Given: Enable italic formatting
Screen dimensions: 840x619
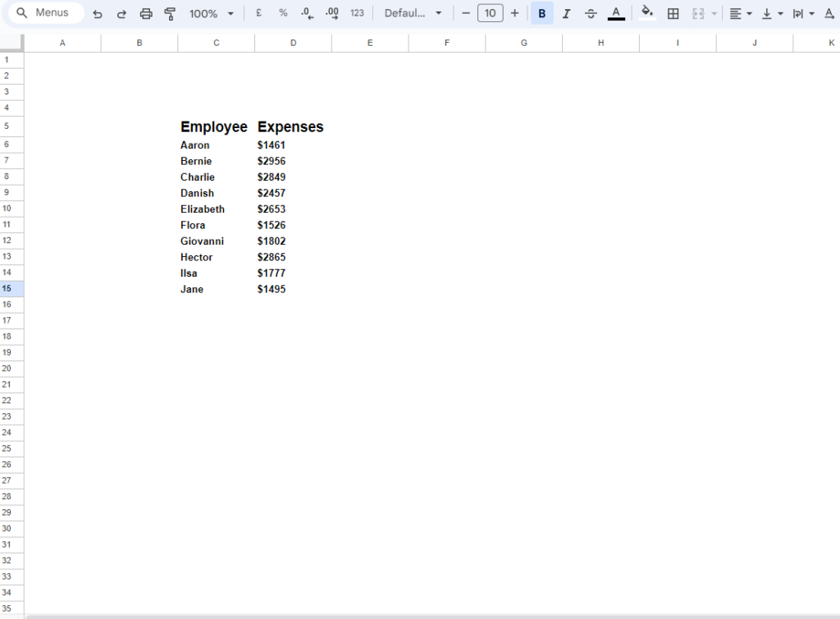Looking at the screenshot, I should tap(566, 13).
